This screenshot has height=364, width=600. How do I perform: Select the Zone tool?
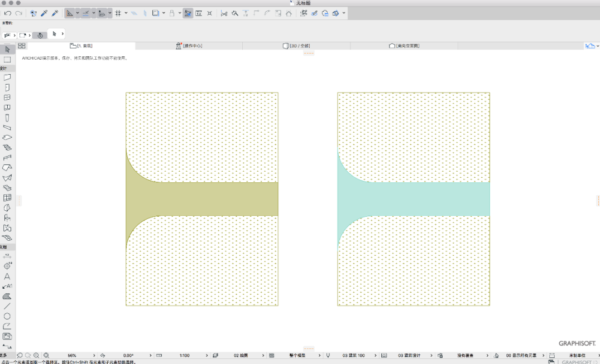point(7,228)
